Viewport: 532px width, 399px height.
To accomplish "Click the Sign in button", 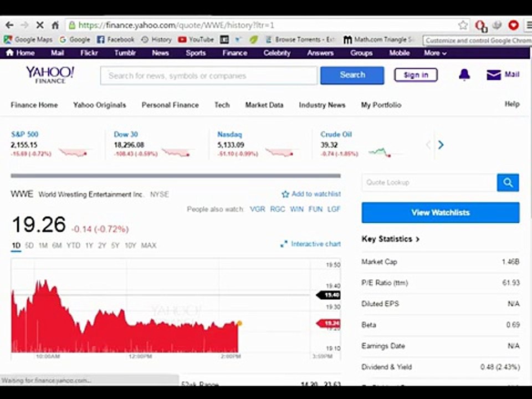I will (416, 75).
